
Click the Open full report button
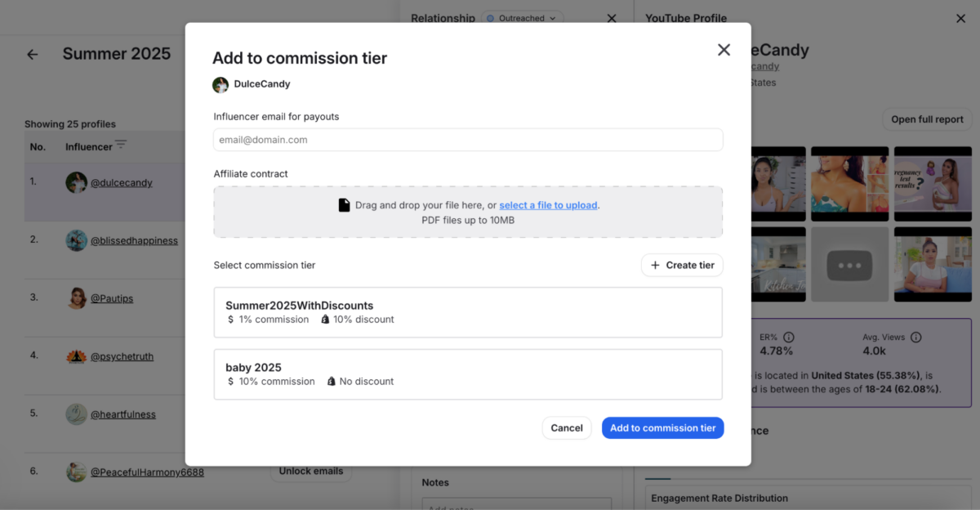coord(927,119)
